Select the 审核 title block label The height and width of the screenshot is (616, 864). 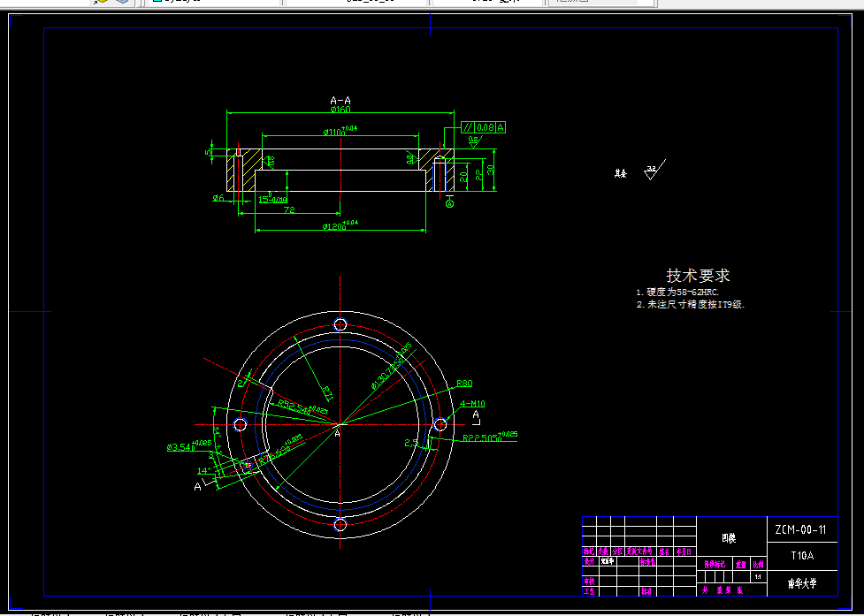(x=590, y=582)
